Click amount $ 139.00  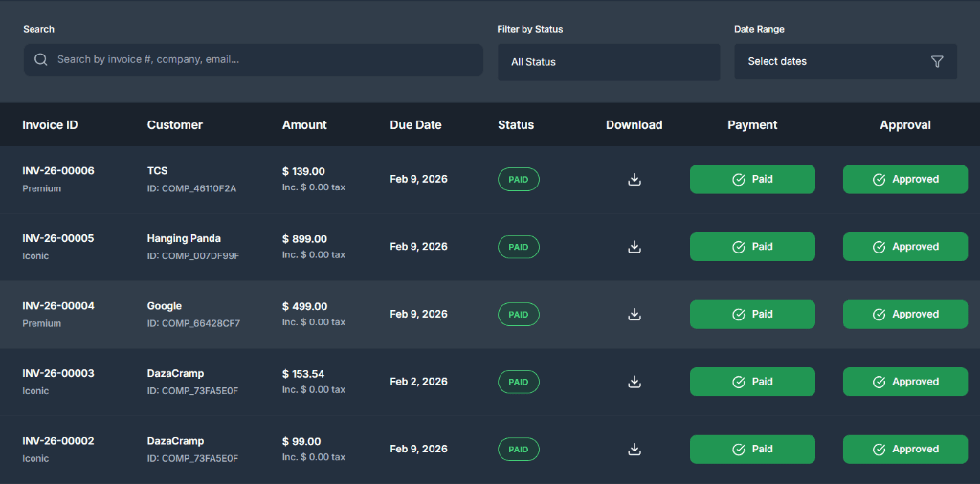coord(303,172)
